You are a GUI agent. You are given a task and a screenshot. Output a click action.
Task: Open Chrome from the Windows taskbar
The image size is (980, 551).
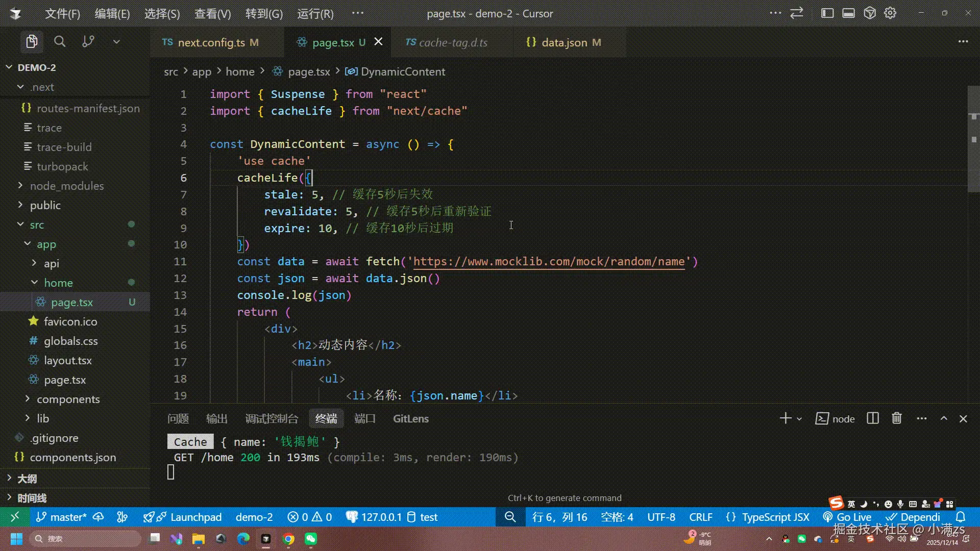[288, 539]
